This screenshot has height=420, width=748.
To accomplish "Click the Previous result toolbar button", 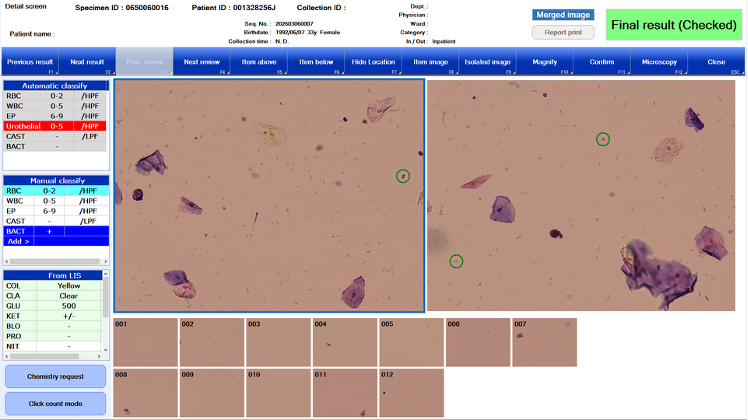I will tap(29, 62).
